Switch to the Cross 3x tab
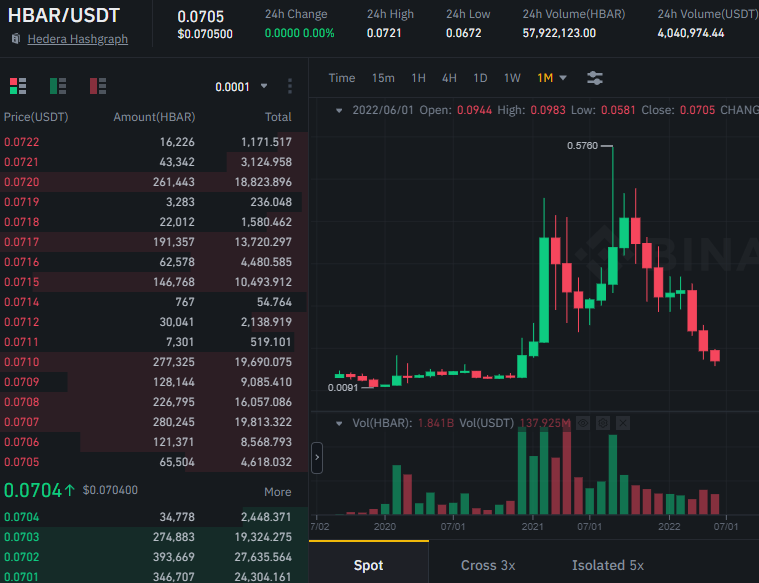This screenshot has width=759, height=583. tap(488, 565)
